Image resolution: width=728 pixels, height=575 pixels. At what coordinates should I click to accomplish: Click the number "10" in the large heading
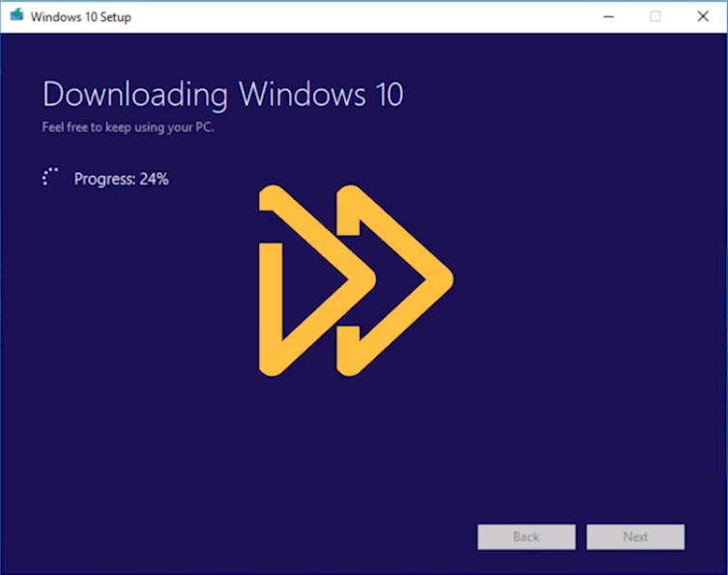(385, 95)
